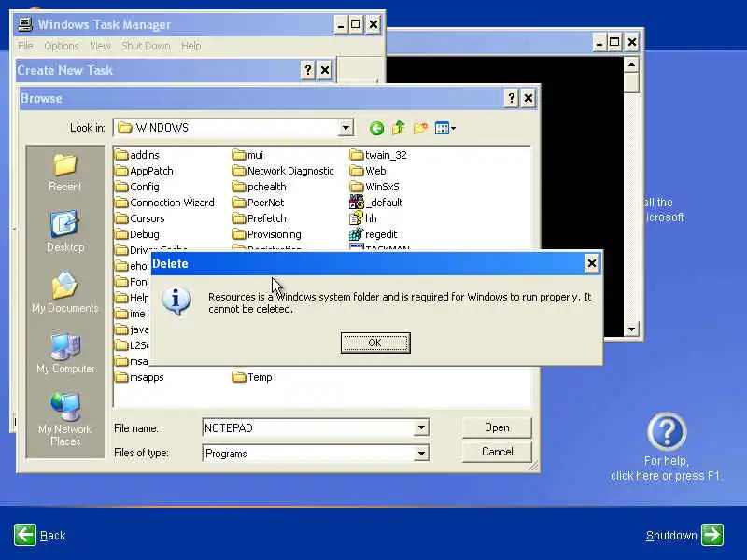Viewport: 747px width, 560px height.
Task: Click the help question mark circle
Action: 667,432
